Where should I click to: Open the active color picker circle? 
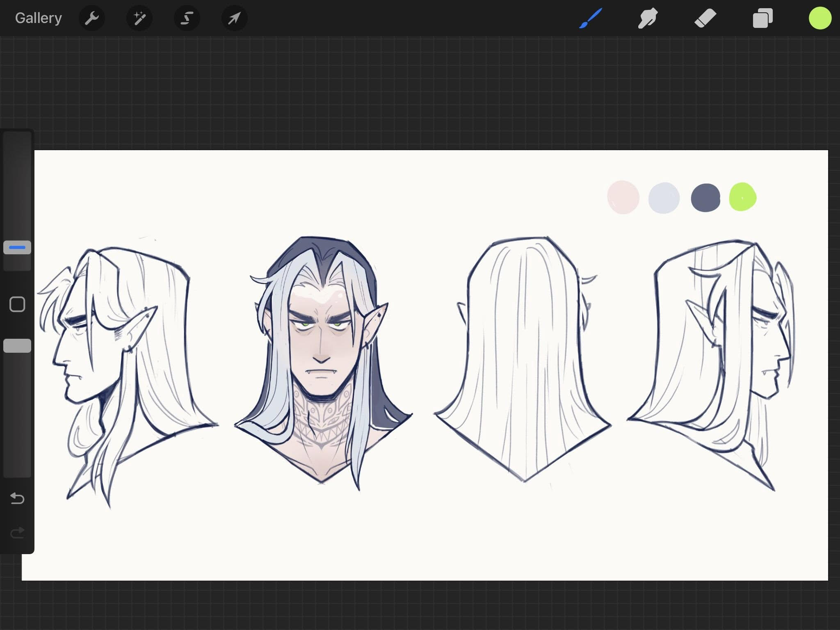[820, 18]
